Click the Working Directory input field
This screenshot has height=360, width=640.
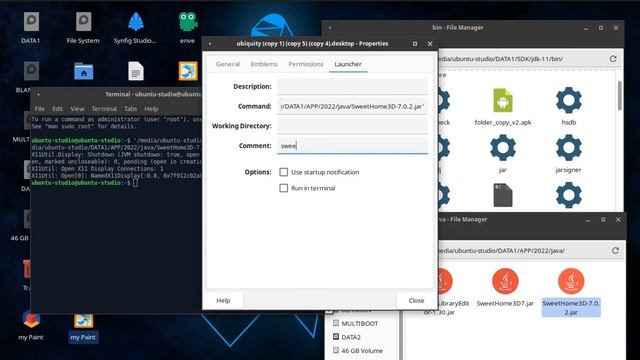tap(352, 126)
